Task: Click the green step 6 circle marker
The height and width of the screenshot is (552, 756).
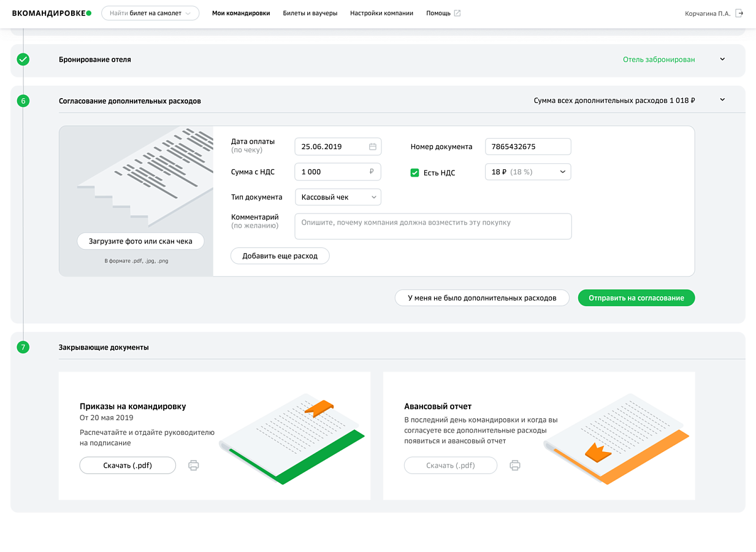Action: pos(23,101)
